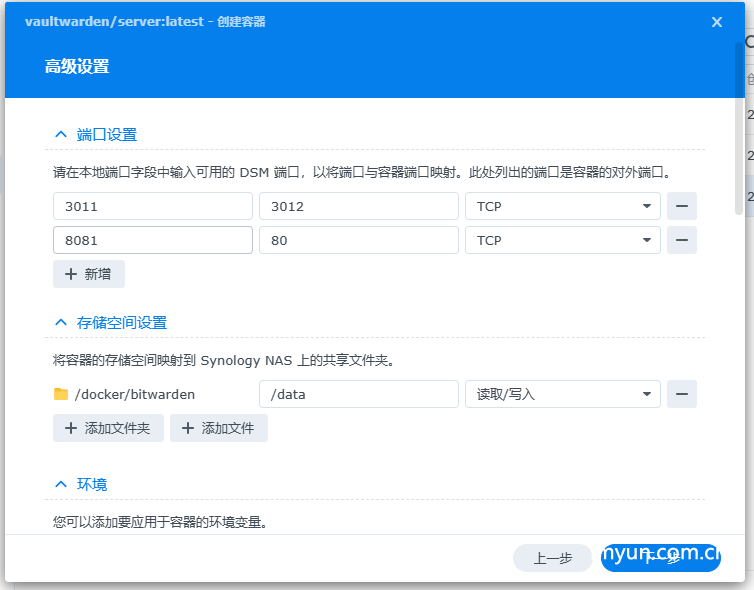Viewport: 754px width, 590px height.
Task: Edit the local port field showing 3011
Action: coord(152,206)
